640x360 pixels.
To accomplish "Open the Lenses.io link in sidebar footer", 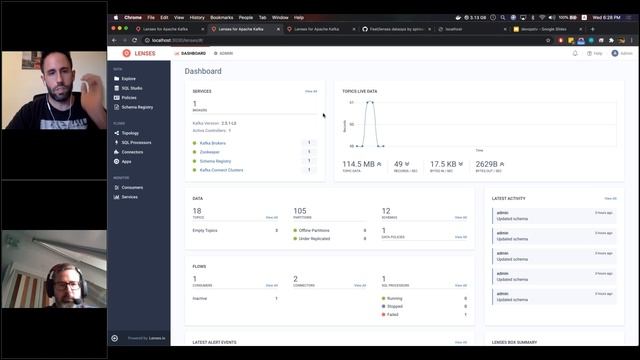I will point(157,338).
